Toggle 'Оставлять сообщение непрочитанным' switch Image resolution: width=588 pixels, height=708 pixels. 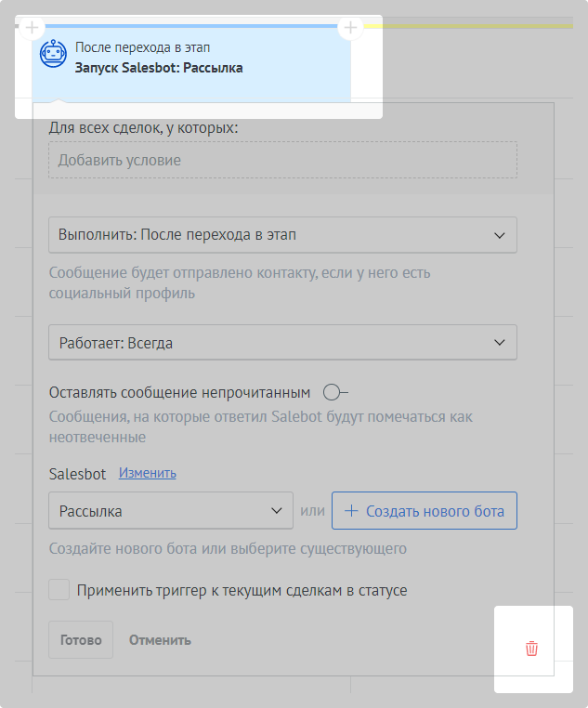tap(334, 392)
